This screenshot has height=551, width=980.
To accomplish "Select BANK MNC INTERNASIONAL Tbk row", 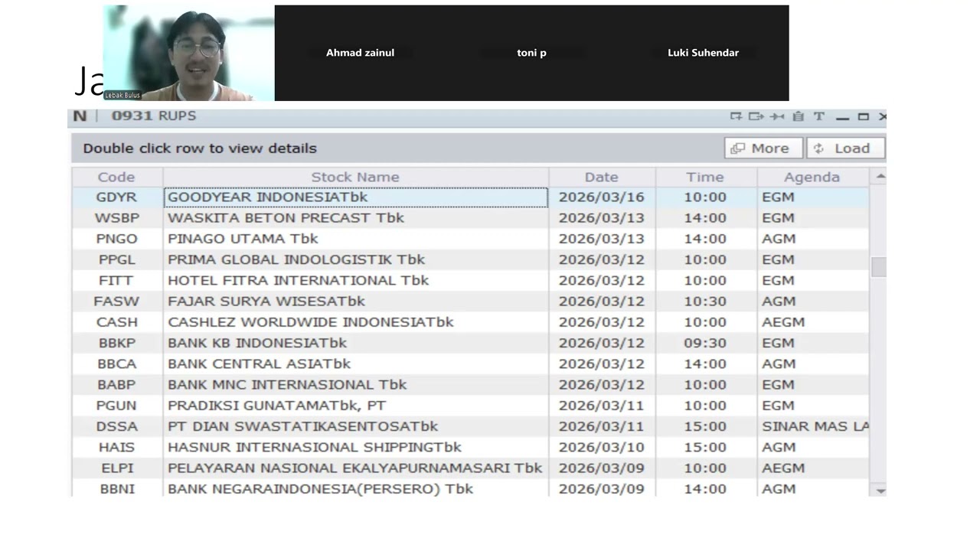I will [x=355, y=385].
